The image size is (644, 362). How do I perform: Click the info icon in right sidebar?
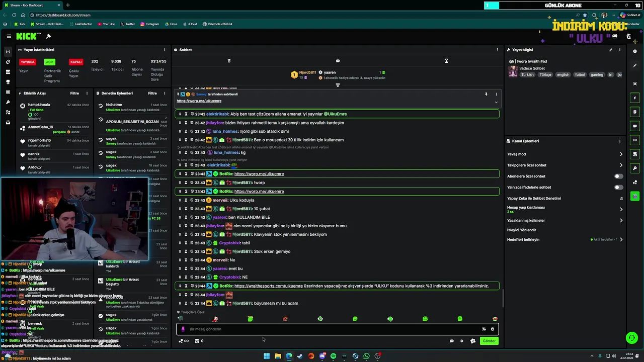[x=635, y=51]
